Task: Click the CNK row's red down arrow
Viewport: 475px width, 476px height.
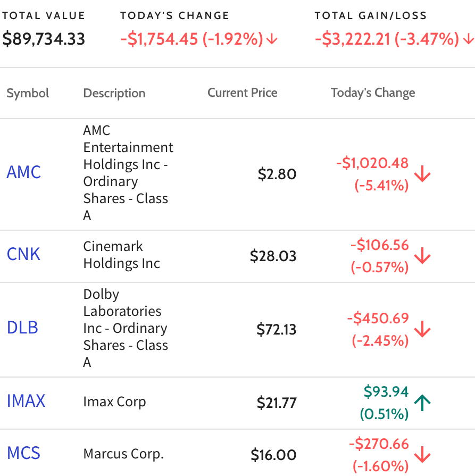Action: (422, 256)
